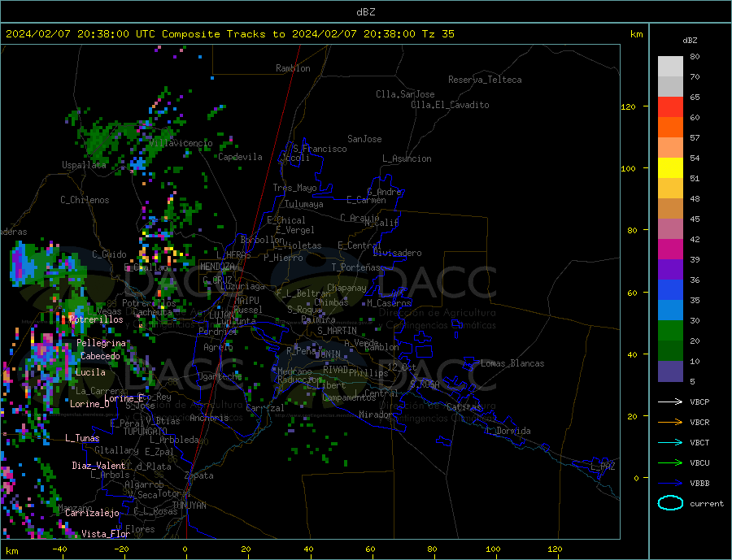Click the Cabecedo label
The height and width of the screenshot is (560, 732).
[x=100, y=356]
